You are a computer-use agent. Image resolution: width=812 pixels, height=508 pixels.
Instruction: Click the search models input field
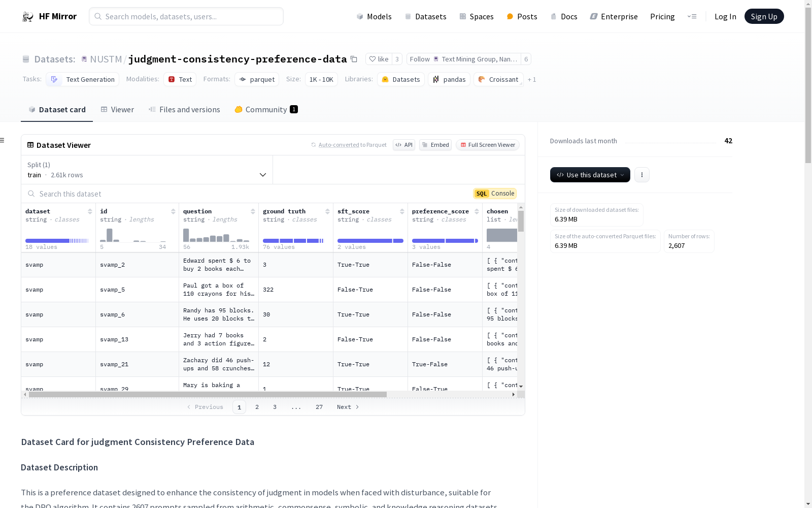click(x=186, y=16)
